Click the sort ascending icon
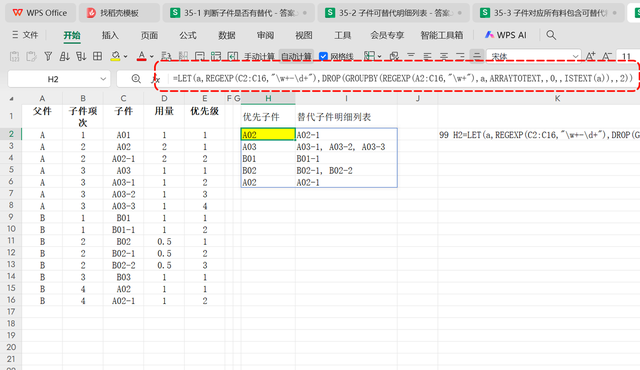This screenshot has width=640, height=370. click(x=64, y=56)
